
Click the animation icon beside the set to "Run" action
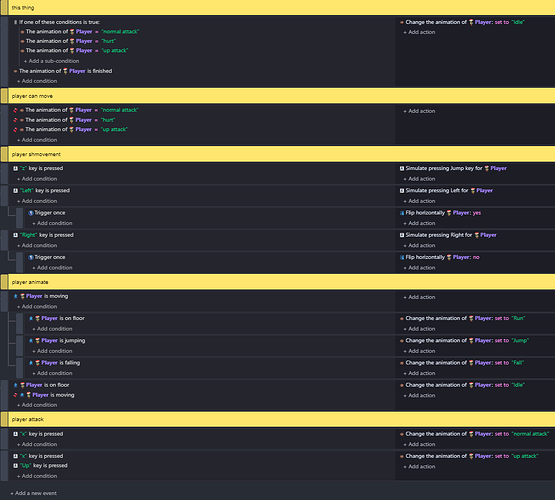point(402,318)
